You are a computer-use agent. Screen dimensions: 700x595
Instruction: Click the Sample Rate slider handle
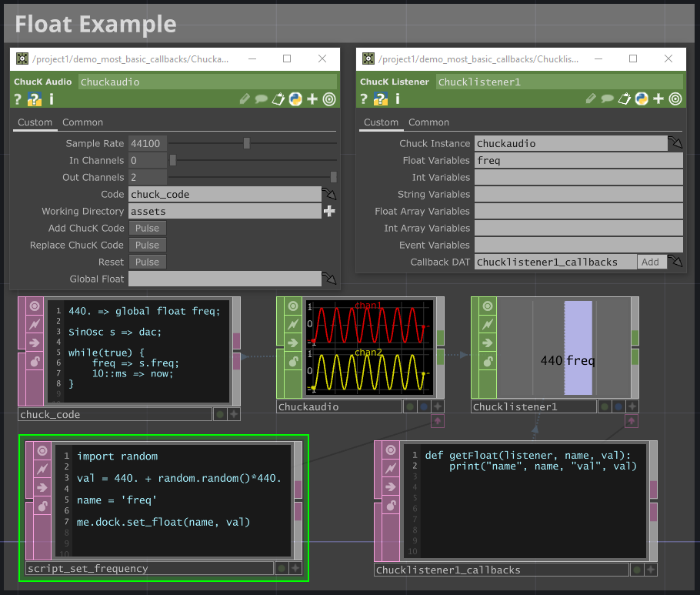click(x=247, y=143)
